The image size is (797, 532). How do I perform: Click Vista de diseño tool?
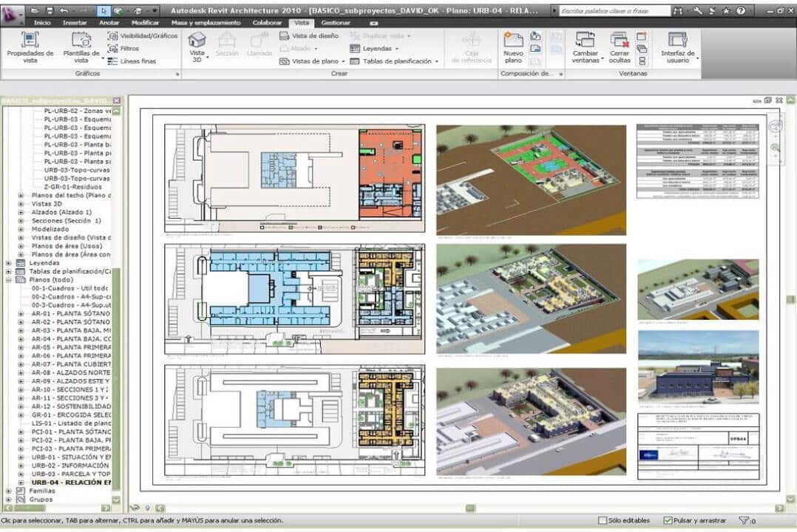coord(309,36)
